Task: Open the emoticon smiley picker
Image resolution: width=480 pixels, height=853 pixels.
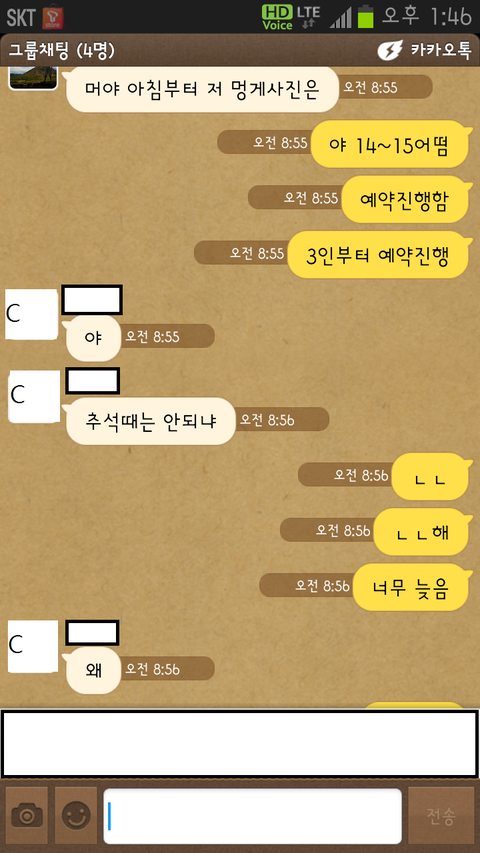Action: click(76, 815)
